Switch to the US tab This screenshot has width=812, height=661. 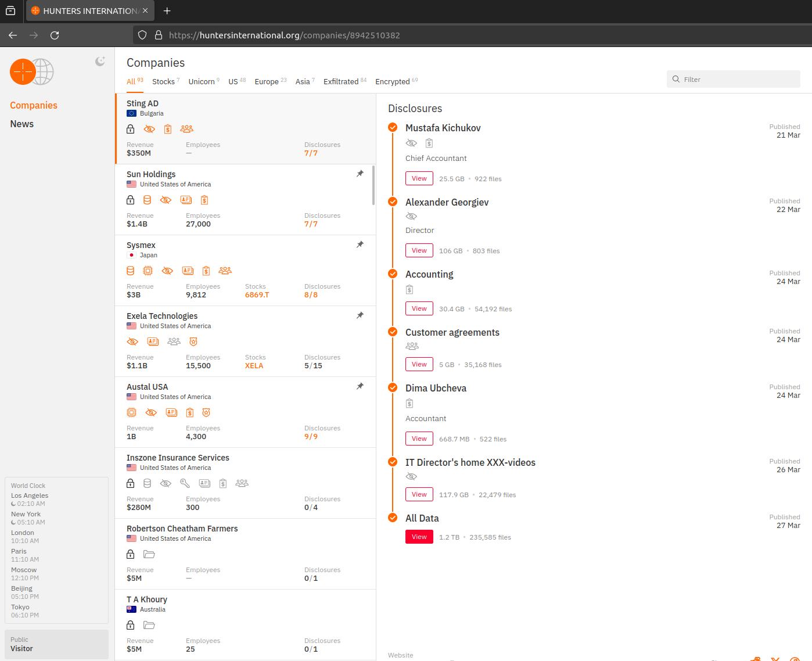(x=237, y=81)
